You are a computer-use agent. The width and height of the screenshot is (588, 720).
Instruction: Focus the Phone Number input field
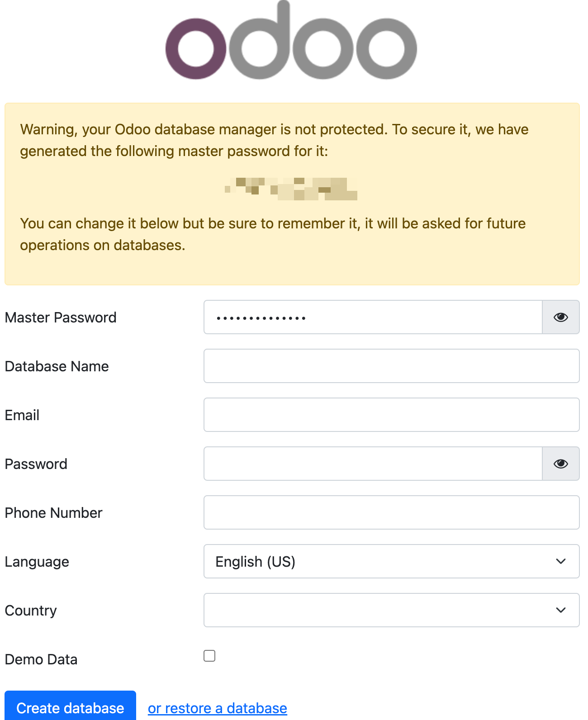(x=391, y=513)
